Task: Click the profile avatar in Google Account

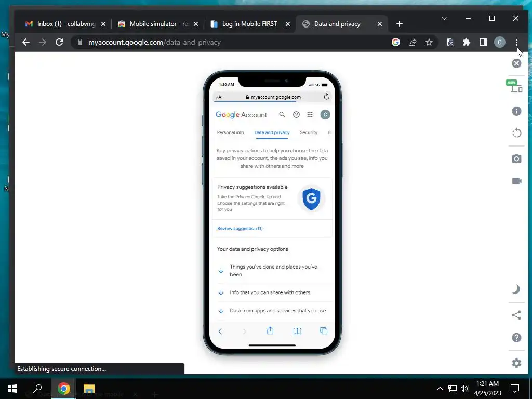Action: tap(325, 115)
